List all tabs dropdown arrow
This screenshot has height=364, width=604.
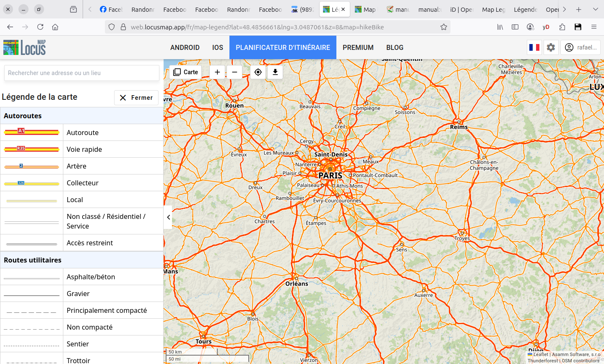click(595, 9)
